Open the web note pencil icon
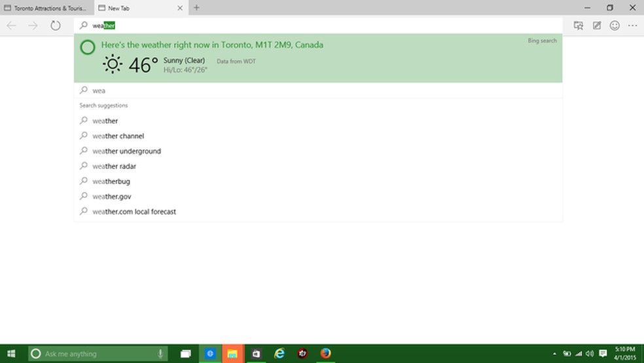This screenshot has height=363, width=644. [x=597, y=26]
